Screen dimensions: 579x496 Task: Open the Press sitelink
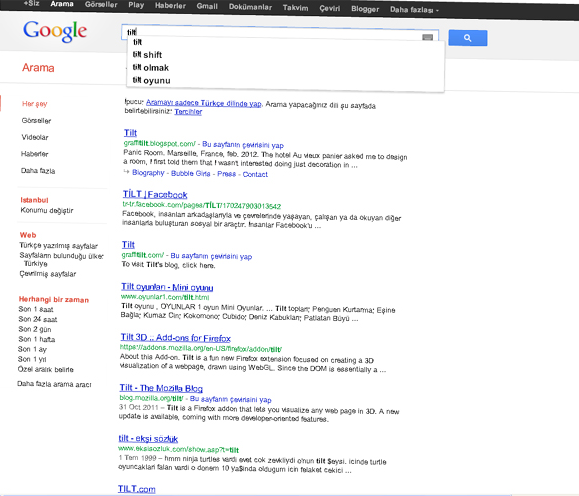click(226, 174)
